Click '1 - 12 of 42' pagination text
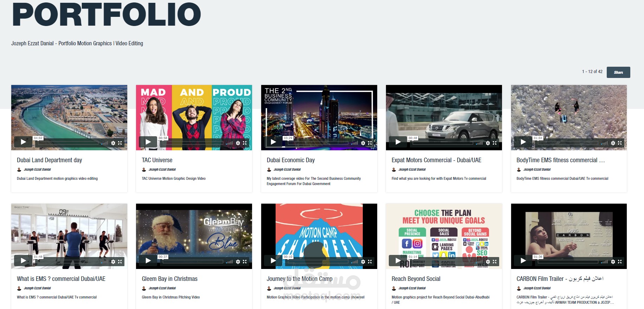Viewport: 644px width, 309px height. click(592, 72)
